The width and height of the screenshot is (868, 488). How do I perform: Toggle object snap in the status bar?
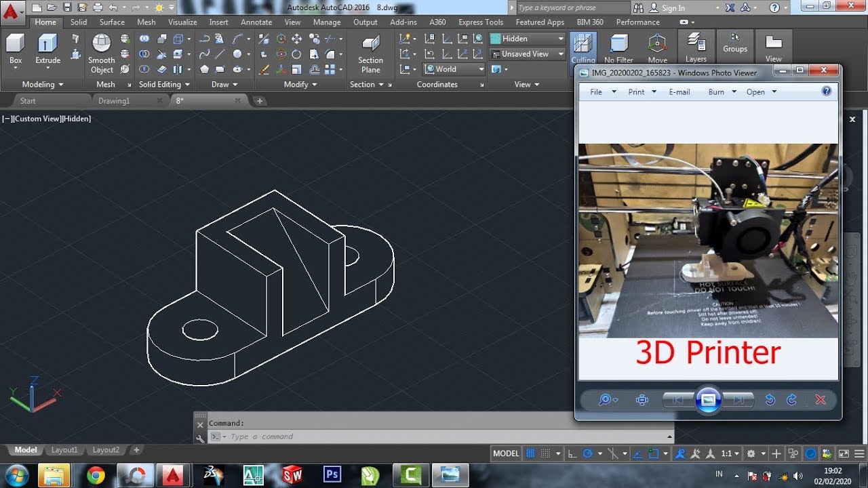pos(654,453)
